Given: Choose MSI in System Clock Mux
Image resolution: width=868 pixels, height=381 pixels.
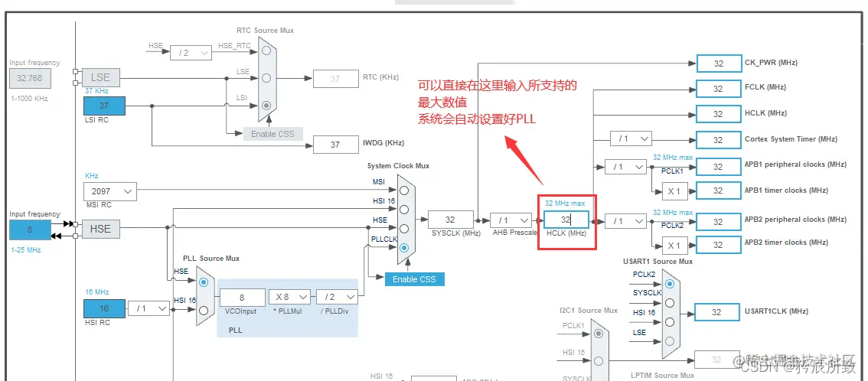Looking at the screenshot, I should [405, 190].
